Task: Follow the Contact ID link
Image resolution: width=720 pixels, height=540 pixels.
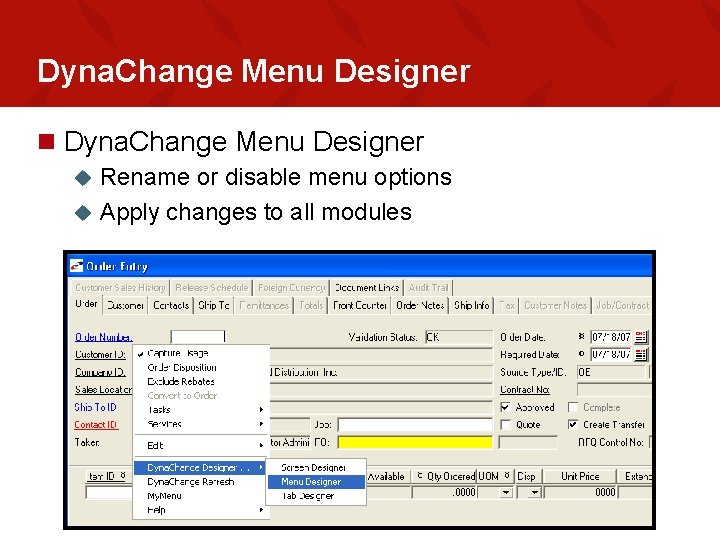Action: tap(96, 425)
